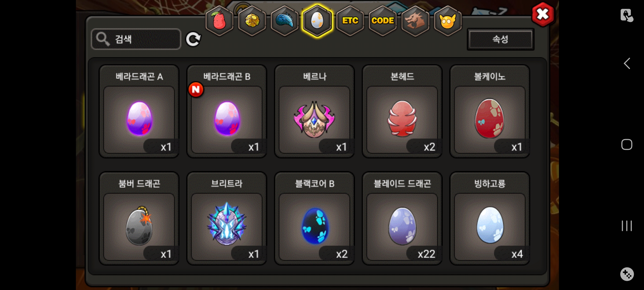Open the brown dragon head tab
The width and height of the screenshot is (644, 290).
click(x=415, y=21)
